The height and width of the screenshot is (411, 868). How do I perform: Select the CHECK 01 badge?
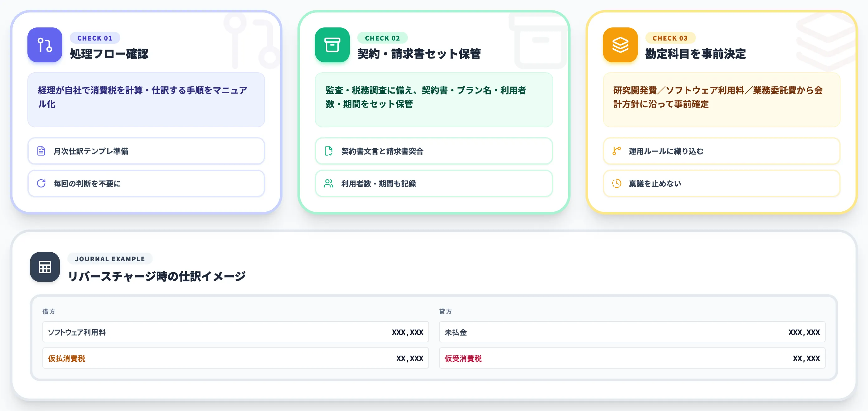[95, 38]
